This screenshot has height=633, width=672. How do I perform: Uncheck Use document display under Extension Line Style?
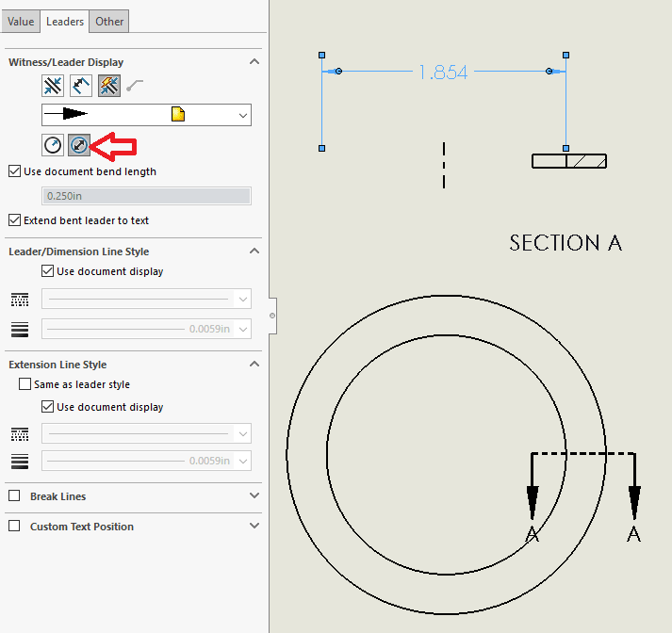click(47, 406)
